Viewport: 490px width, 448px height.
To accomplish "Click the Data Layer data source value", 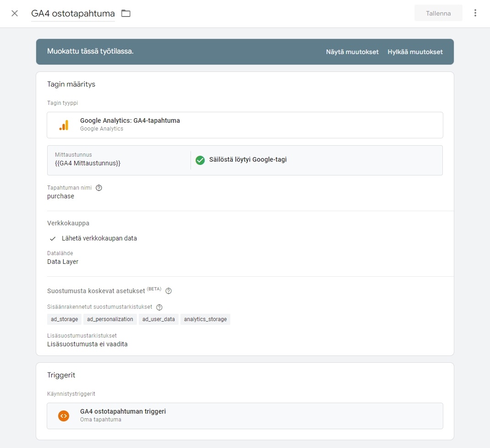I will click(x=63, y=262).
